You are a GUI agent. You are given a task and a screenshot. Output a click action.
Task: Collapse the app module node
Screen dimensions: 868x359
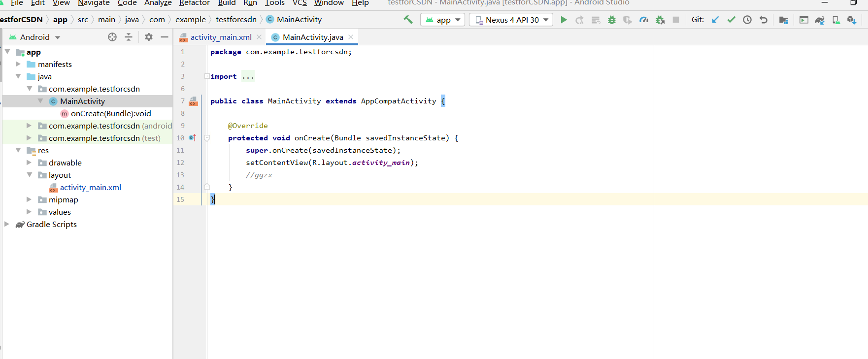pos(7,52)
